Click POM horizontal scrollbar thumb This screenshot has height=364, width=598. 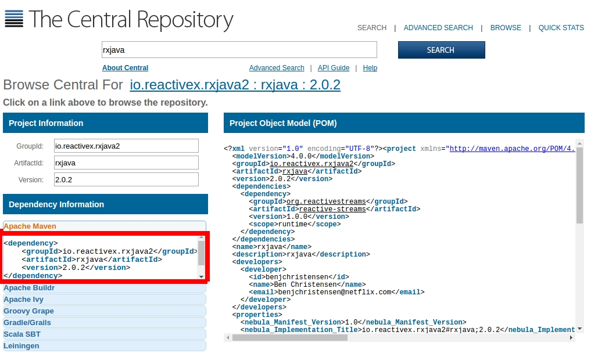(x=290, y=338)
